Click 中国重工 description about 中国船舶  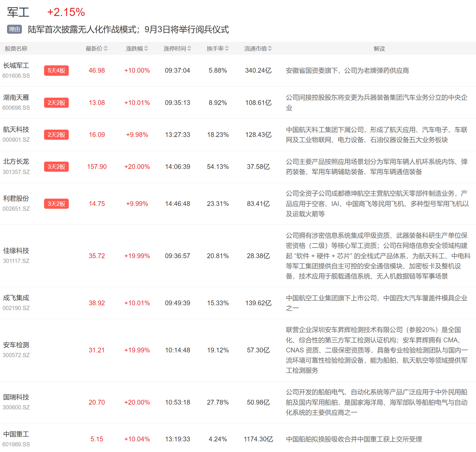(x=354, y=439)
